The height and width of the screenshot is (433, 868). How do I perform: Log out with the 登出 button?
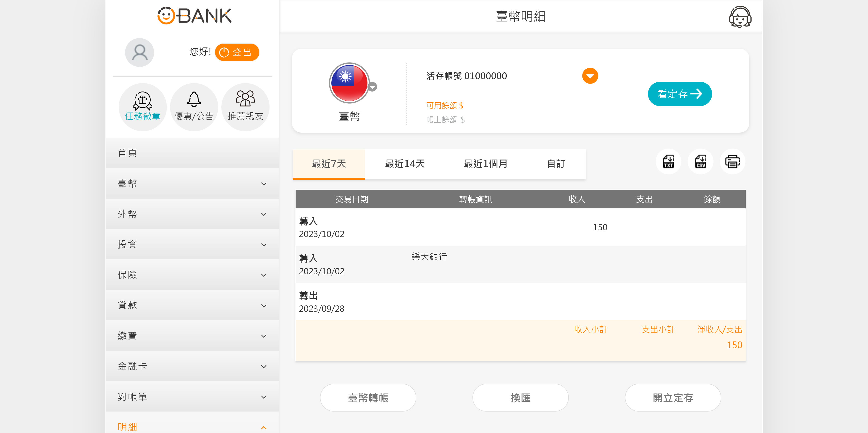tap(237, 52)
